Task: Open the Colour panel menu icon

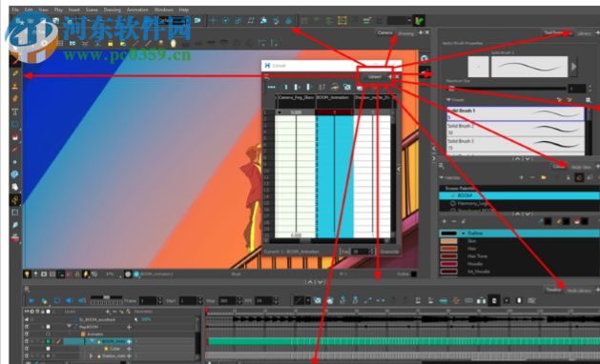Action: (x=442, y=166)
